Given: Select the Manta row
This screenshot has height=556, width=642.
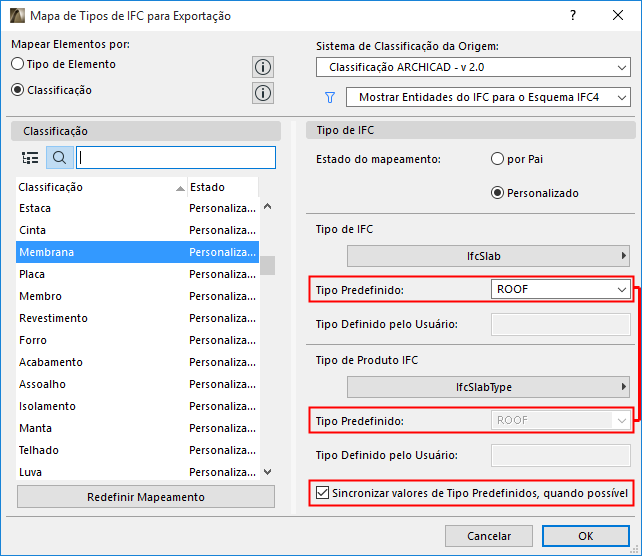Looking at the screenshot, I should 138,428.
